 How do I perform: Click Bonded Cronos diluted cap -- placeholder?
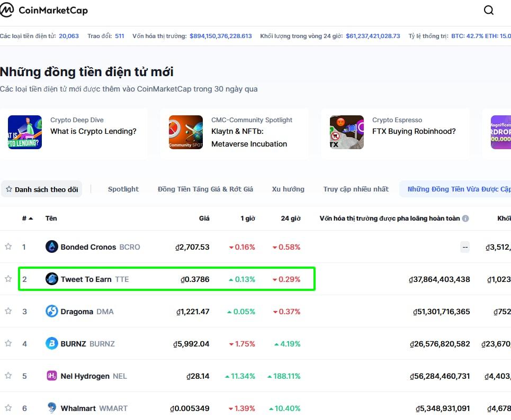(x=465, y=247)
